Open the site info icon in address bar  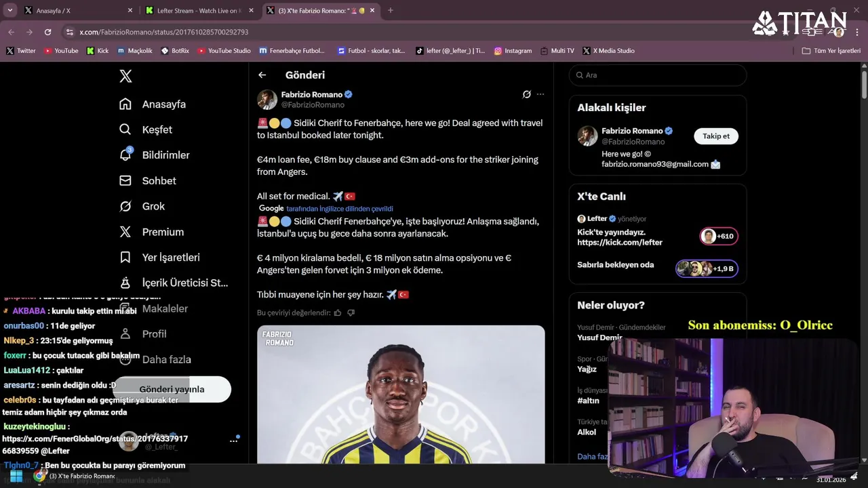coord(69,32)
